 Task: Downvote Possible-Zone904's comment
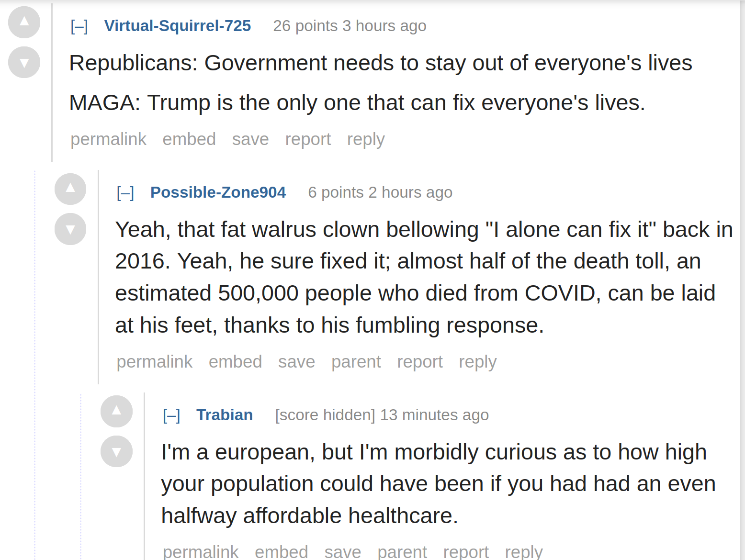(x=70, y=229)
